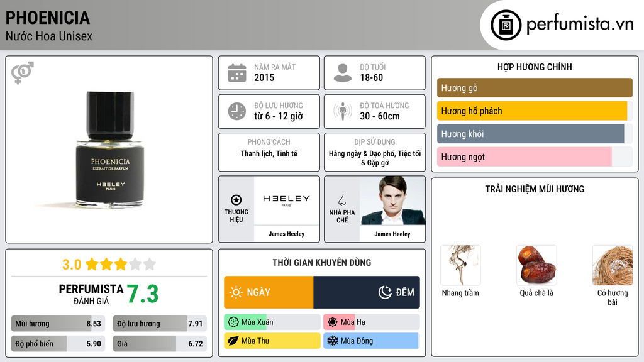The image size is (644, 362).
Task: Open the Nhang trầm note image
Action: pos(460,265)
